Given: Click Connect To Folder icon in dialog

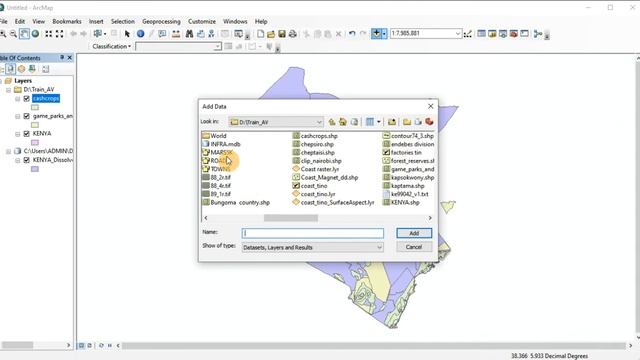Looking at the screenshot, I should click(x=392, y=122).
